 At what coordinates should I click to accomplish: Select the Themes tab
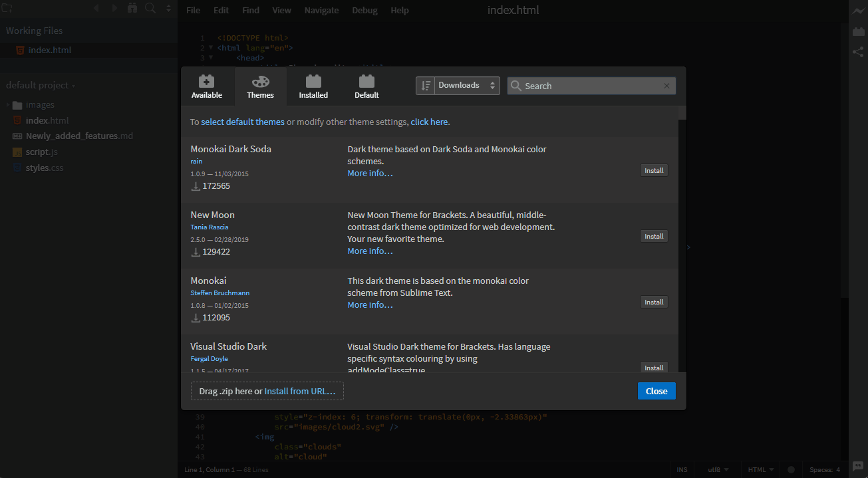(x=261, y=86)
